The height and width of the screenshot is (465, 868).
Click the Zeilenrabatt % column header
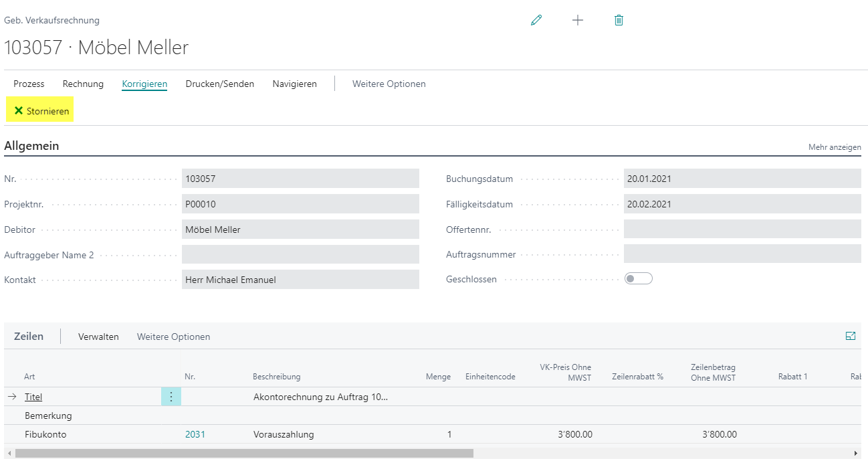coord(637,377)
